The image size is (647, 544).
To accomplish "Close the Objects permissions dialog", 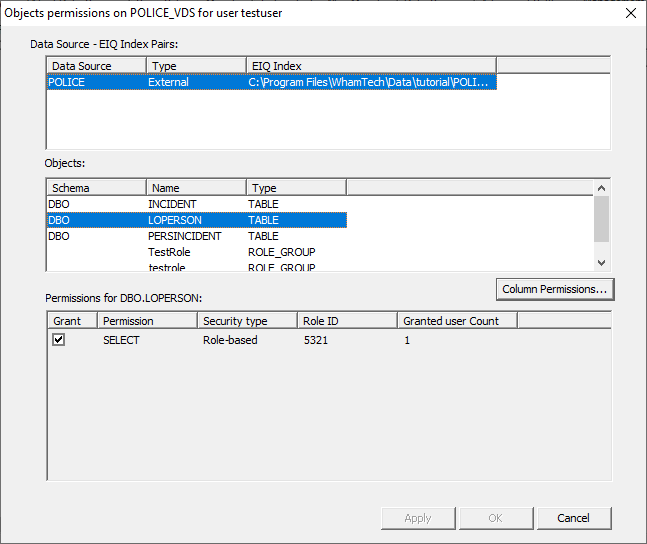I will click(x=629, y=14).
